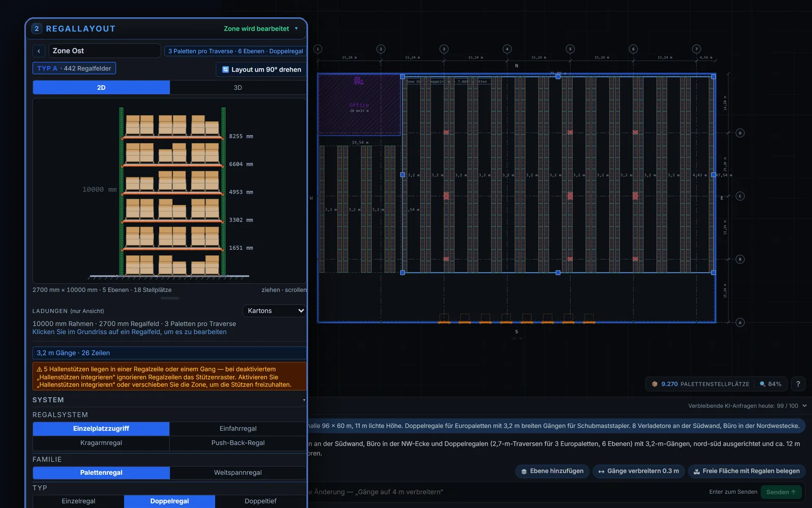
Task: Expand the 3,2 m Gänge · 26 Zeilen row
Action: point(169,353)
